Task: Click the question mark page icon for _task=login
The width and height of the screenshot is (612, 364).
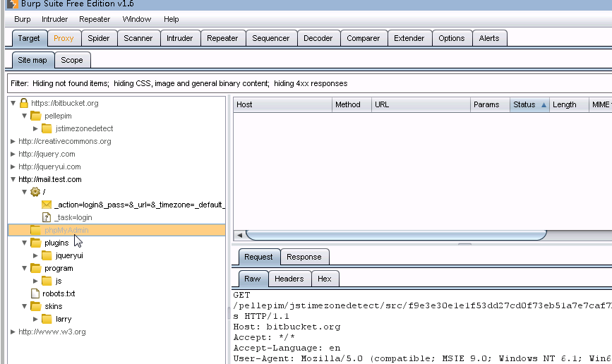Action: (x=47, y=217)
